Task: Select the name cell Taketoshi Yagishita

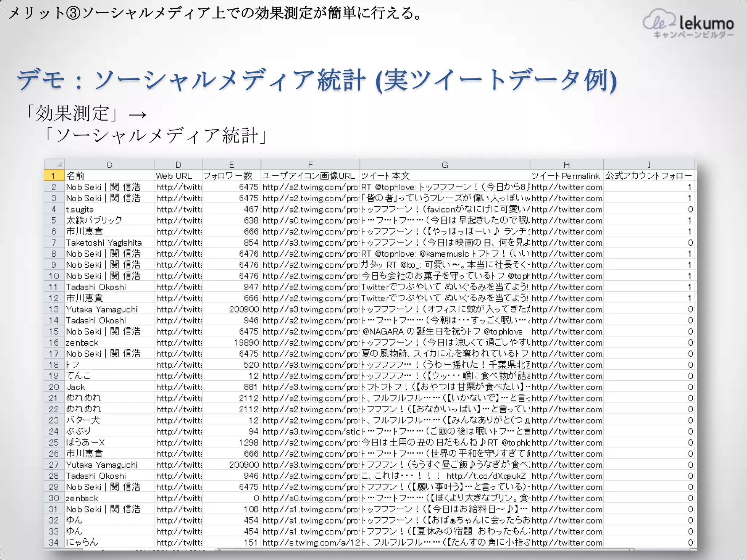Action: [104, 242]
